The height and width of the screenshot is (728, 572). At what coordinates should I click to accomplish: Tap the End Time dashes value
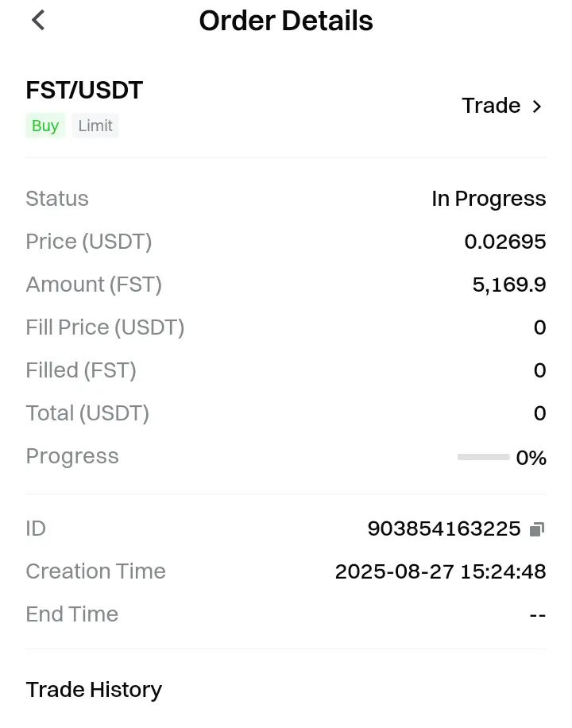(538, 615)
